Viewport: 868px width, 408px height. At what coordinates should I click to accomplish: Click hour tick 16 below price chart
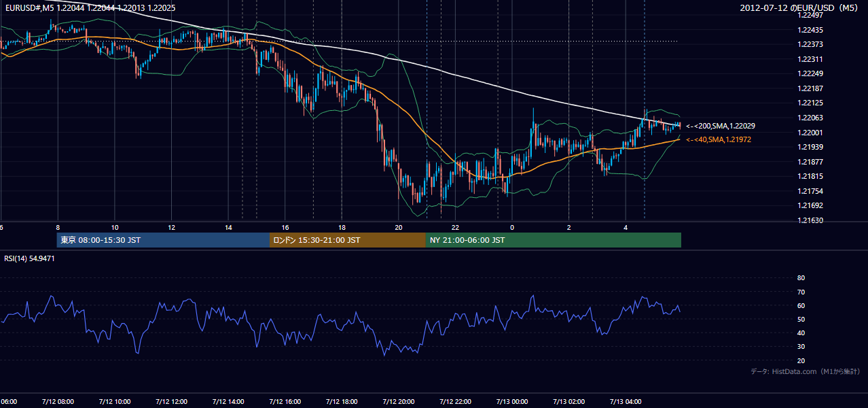[285, 227]
